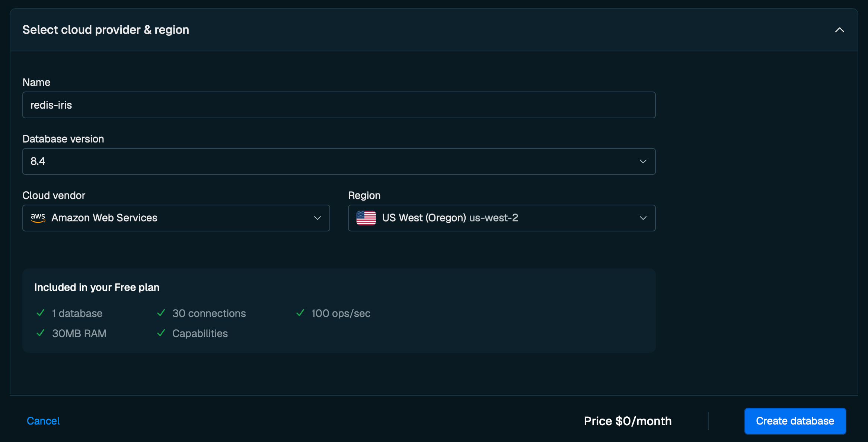Image resolution: width=868 pixels, height=442 pixels.
Task: Click the '1 database' text
Action: coord(77,313)
